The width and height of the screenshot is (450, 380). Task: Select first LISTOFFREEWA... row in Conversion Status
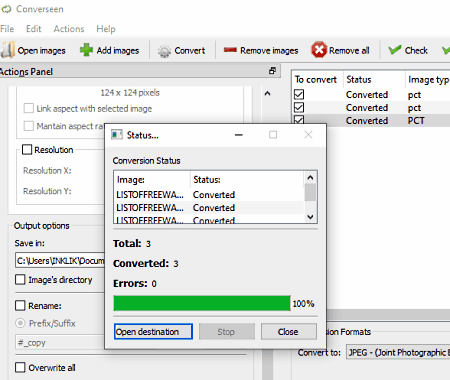tap(209, 195)
